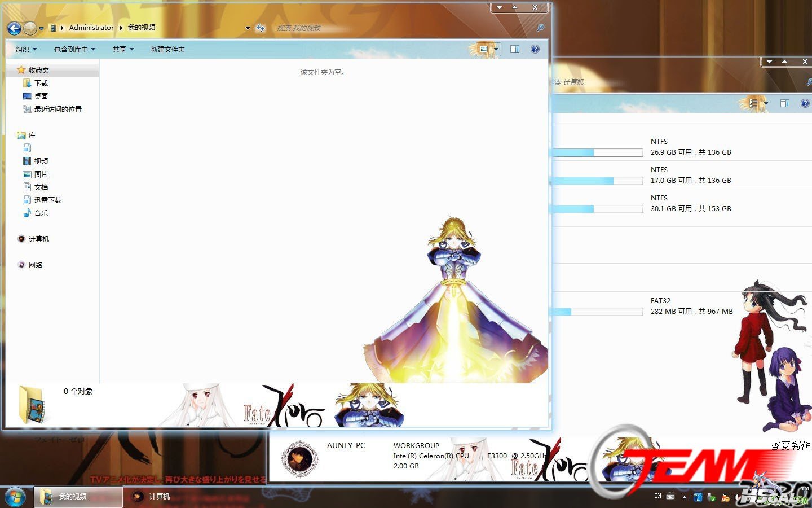Toggle the preview pane in 计算机 window
This screenshot has width=812, height=508.
784,103
